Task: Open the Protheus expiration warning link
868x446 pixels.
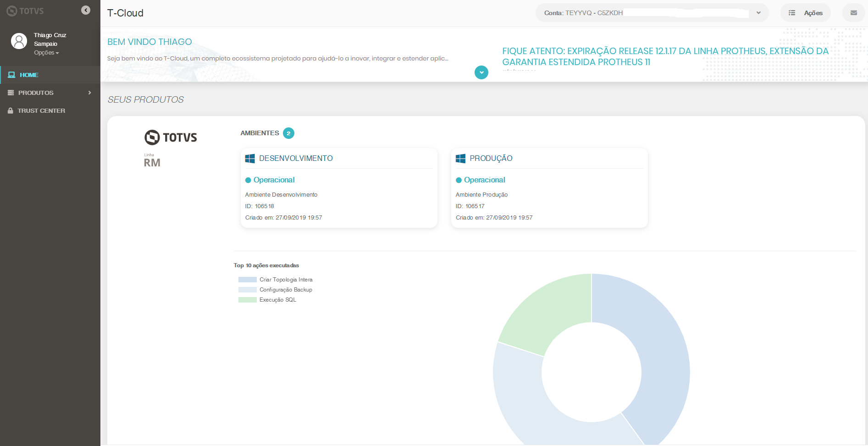Action: click(x=665, y=56)
